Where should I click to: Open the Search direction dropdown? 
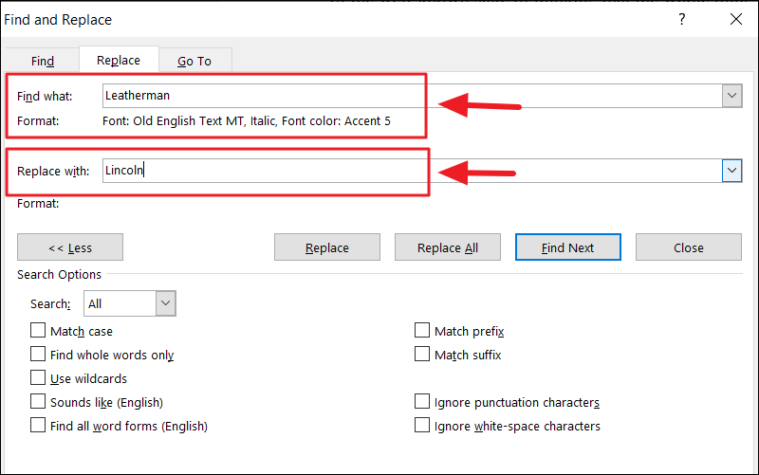[x=166, y=304]
